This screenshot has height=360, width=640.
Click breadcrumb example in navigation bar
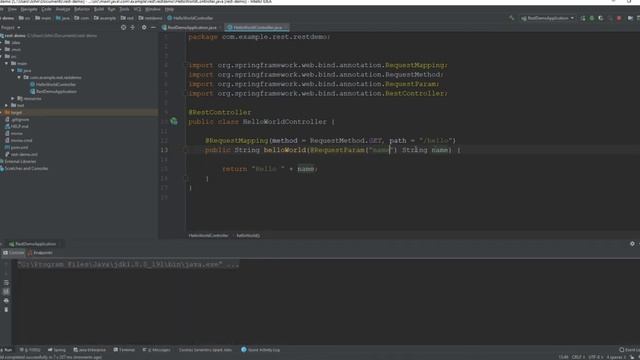105,18
